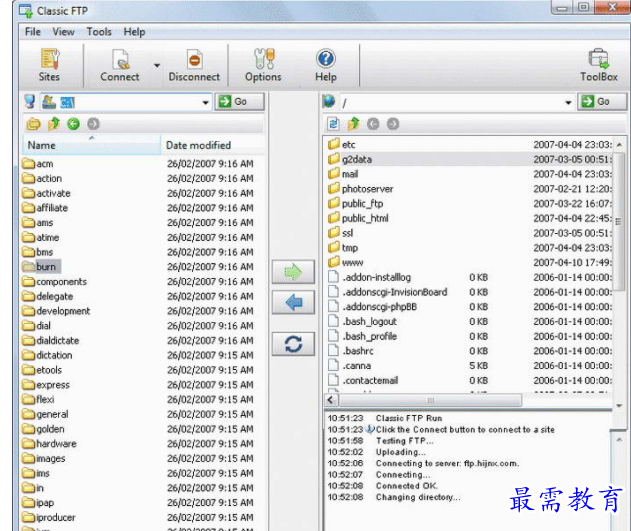Select the remote g2data folder
The height and width of the screenshot is (531, 631).
click(469, 159)
